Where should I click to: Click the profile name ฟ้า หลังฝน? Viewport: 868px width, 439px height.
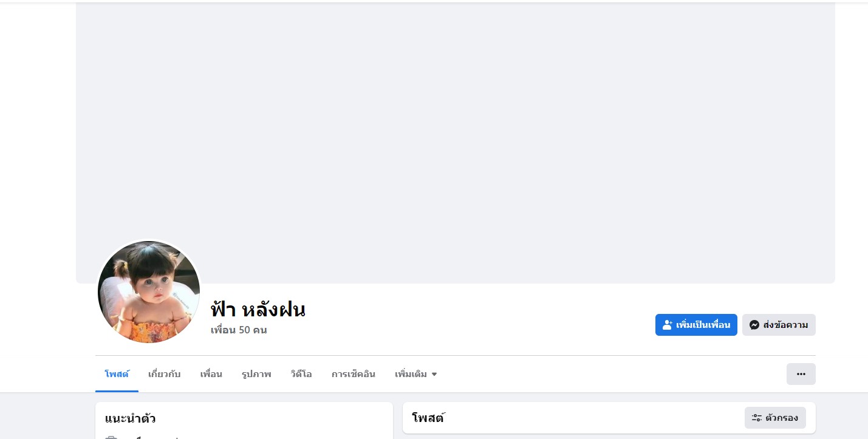[x=258, y=310]
